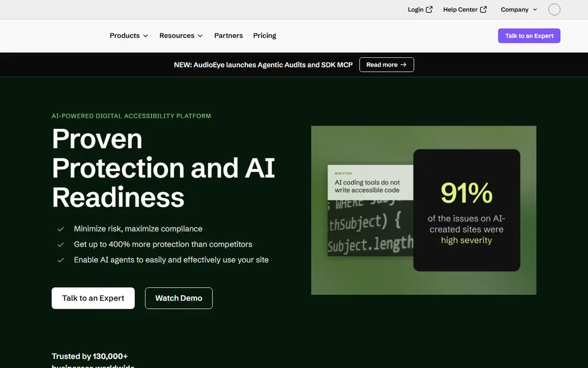
Task: Click the chevron next to Resources
Action: [200, 36]
